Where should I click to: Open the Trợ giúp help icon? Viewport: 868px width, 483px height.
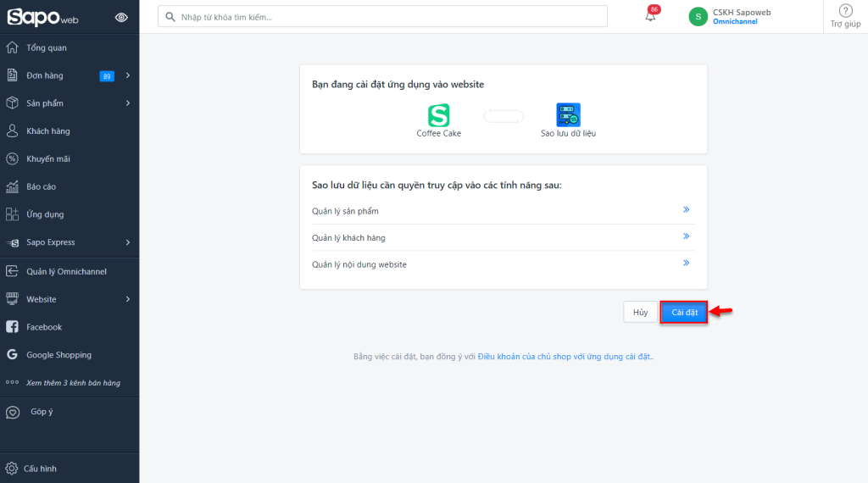(844, 11)
